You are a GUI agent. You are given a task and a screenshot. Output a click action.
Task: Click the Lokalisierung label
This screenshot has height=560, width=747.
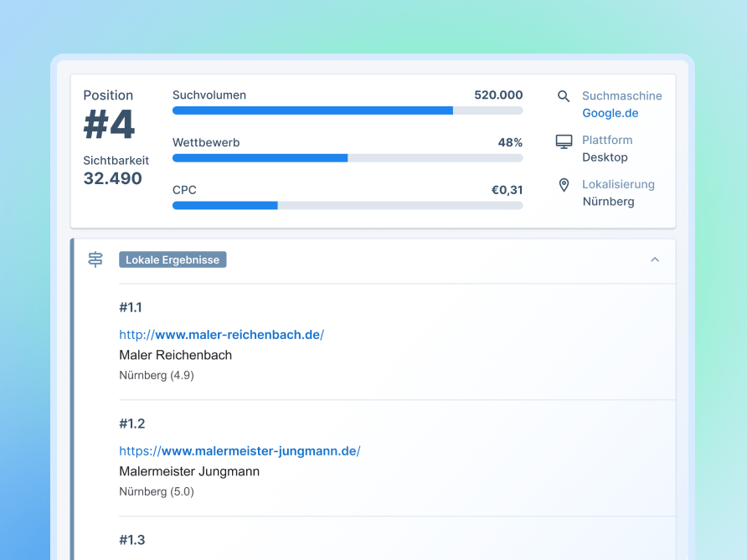point(618,184)
